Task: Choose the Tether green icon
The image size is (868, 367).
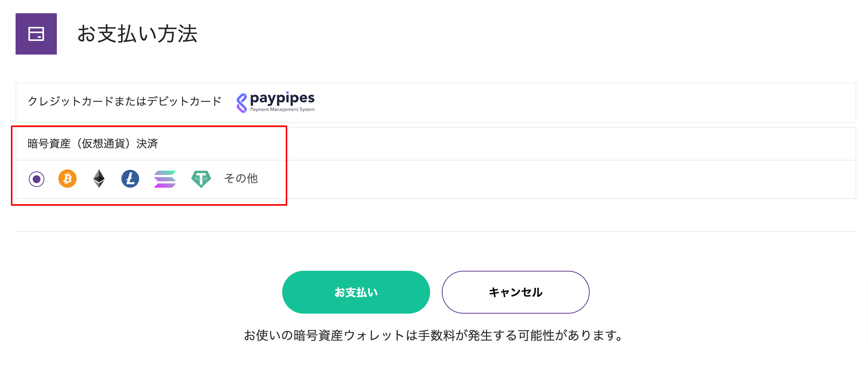Action: [201, 179]
